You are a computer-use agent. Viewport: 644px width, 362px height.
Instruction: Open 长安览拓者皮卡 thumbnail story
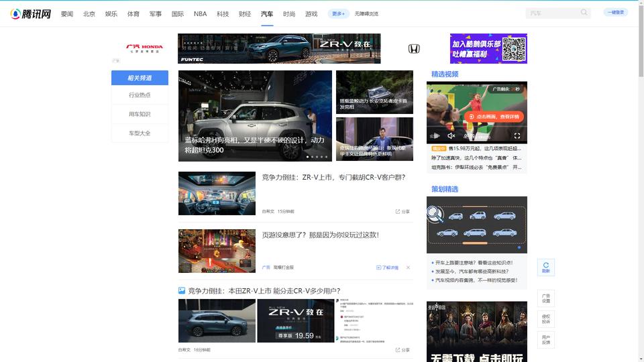click(374, 92)
